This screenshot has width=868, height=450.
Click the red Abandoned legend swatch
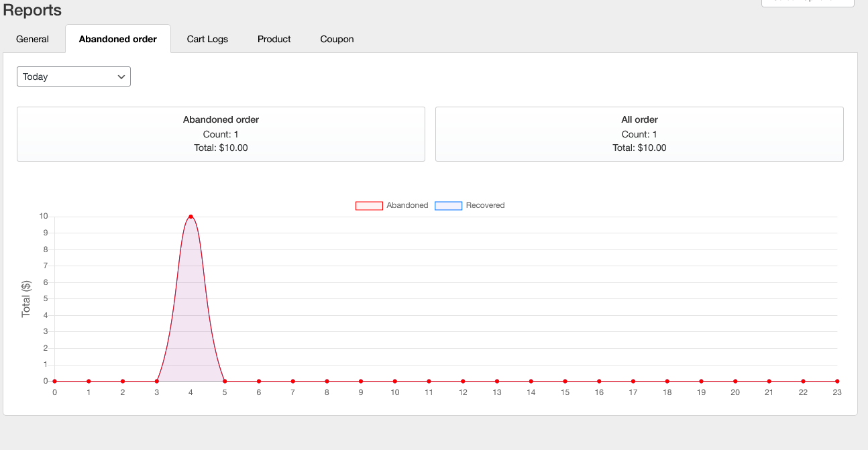click(369, 206)
